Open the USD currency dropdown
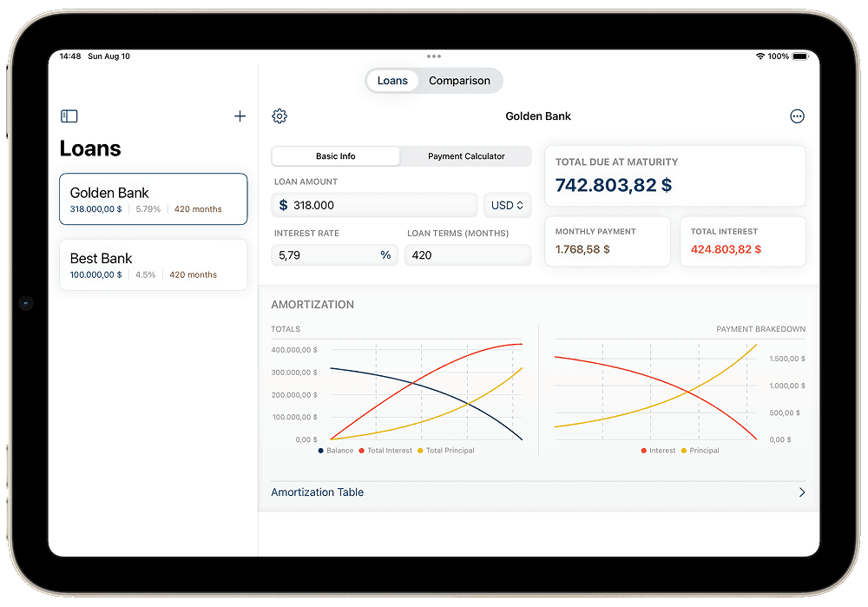This screenshot has height=607, width=868. [507, 206]
